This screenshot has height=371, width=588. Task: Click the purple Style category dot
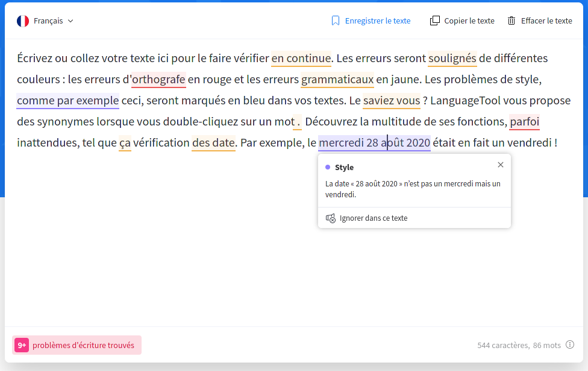click(328, 167)
